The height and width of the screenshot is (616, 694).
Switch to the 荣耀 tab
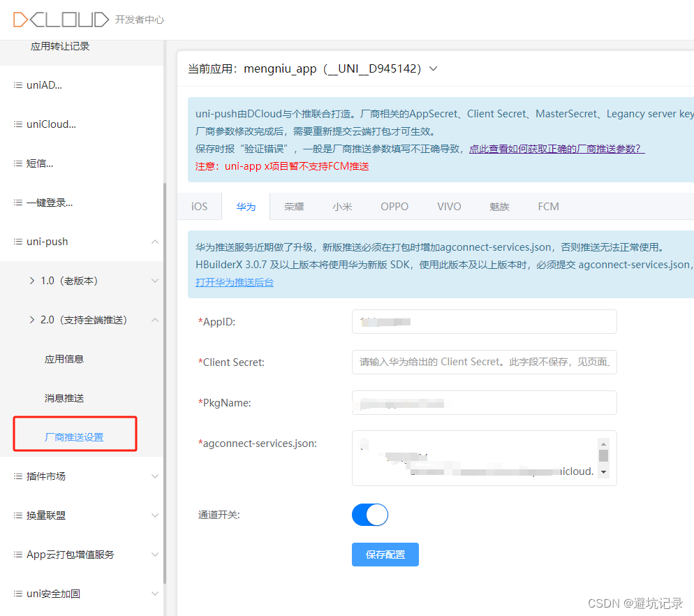(294, 206)
